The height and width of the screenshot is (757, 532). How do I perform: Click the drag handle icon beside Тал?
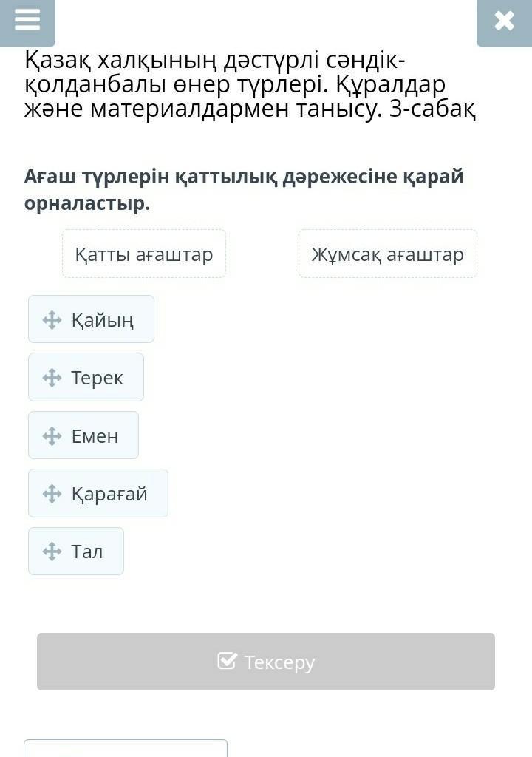pyautogui.click(x=52, y=551)
